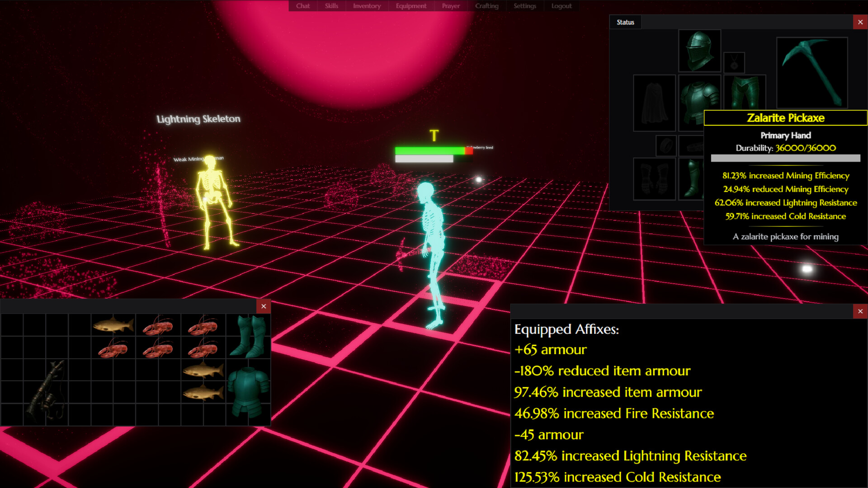Switch to the Status tab
The height and width of the screenshot is (488, 868).
(x=625, y=22)
